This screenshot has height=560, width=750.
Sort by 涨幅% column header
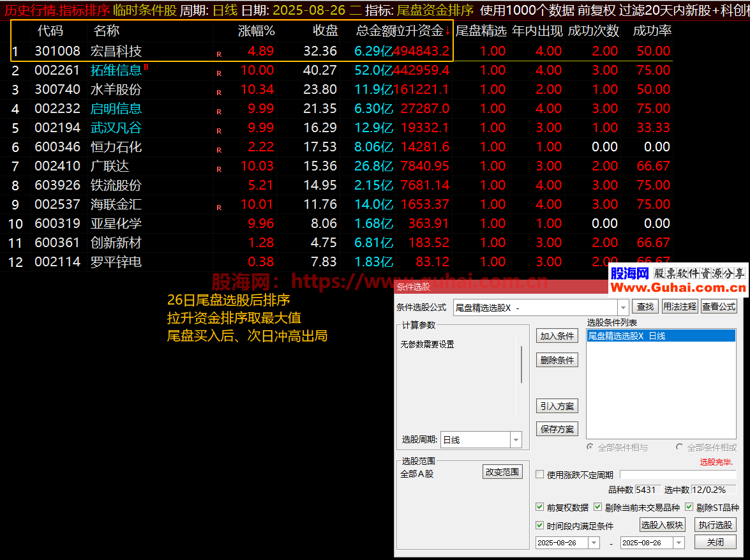[x=257, y=31]
